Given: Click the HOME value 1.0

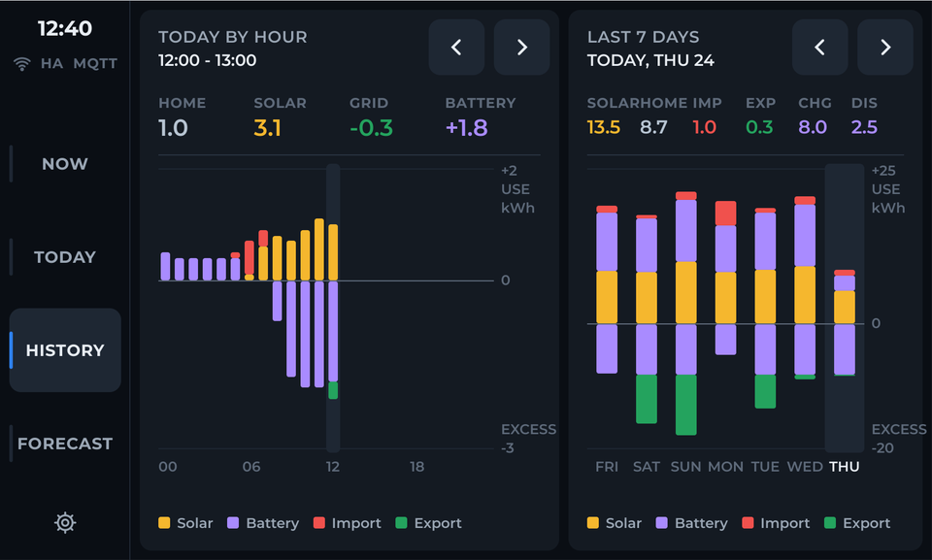Looking at the screenshot, I should tap(173, 128).
